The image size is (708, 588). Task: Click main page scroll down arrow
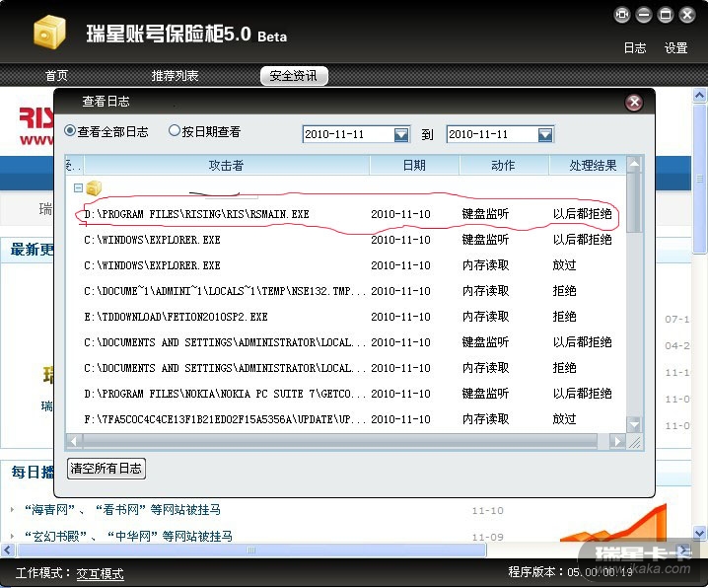click(699, 534)
